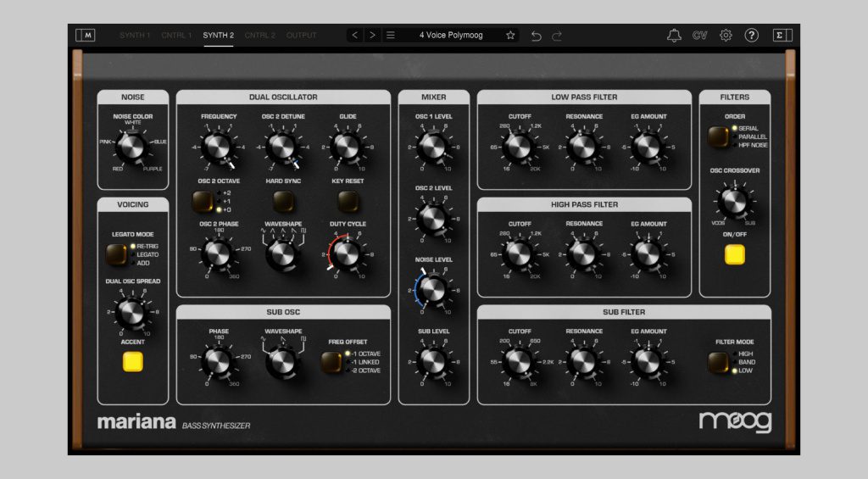The height and width of the screenshot is (479, 868).
Task: Go to next preset arrow
Action: [373, 35]
